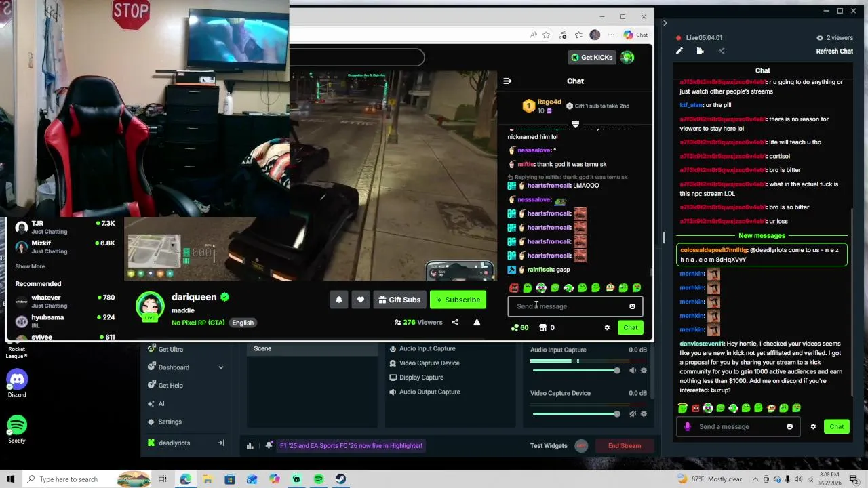This screenshot has width=868, height=488.
Task: Activate the microphone icon in the chat input
Action: 688,427
